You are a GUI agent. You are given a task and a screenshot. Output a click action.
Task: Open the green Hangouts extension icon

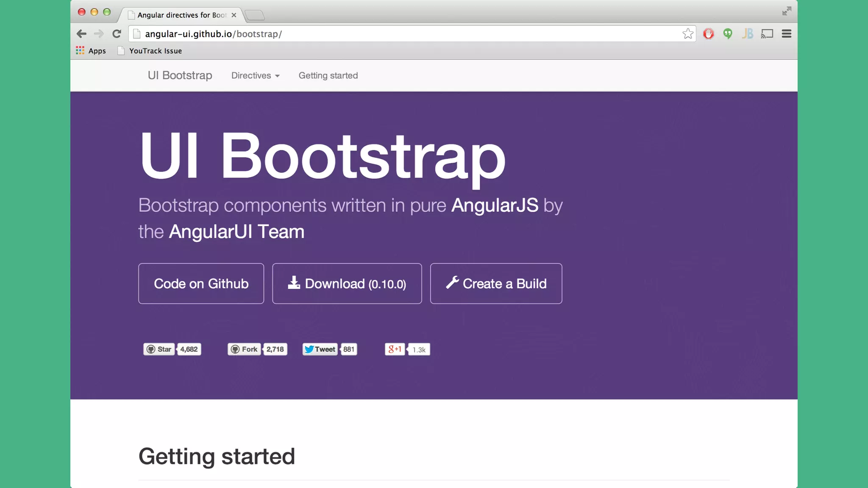click(x=728, y=34)
